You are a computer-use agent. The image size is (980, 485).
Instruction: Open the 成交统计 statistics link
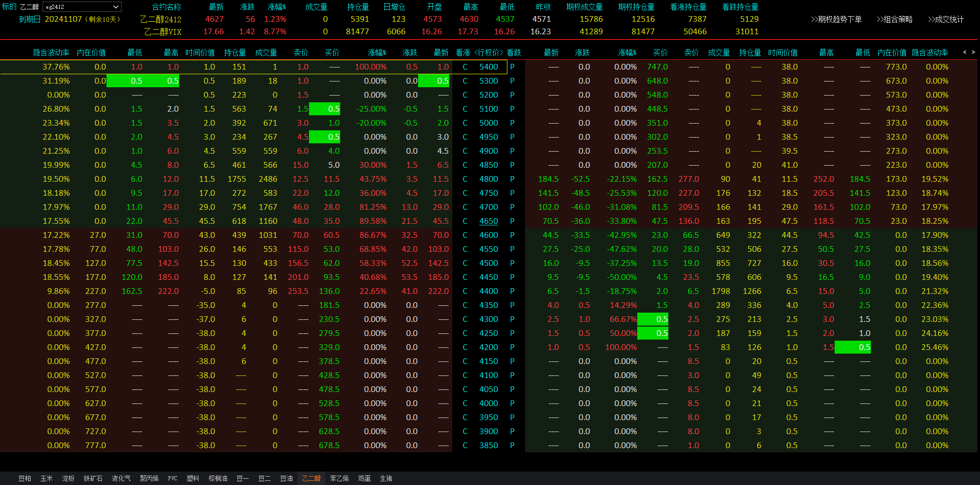click(x=946, y=19)
